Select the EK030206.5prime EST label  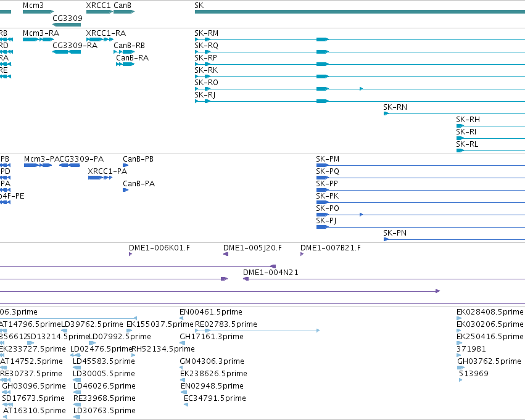(x=490, y=324)
